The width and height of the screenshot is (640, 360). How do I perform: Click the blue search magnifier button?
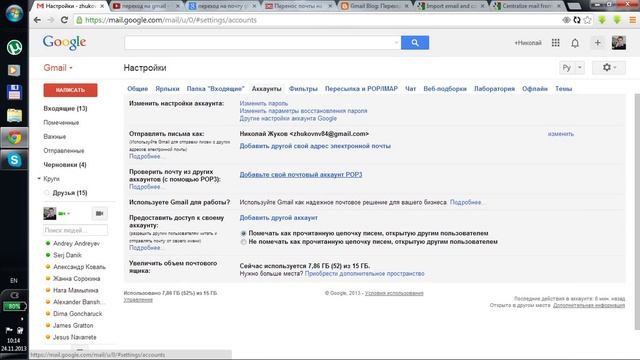(415, 42)
